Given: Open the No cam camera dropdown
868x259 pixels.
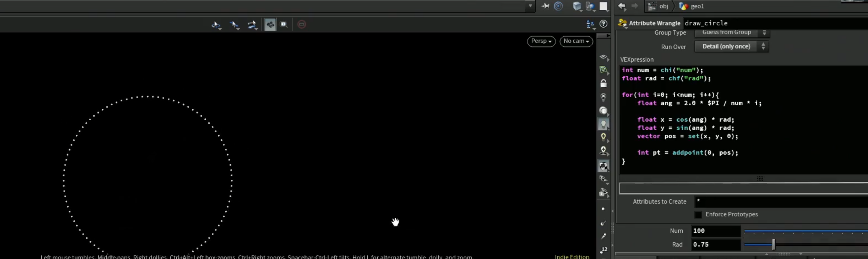Looking at the screenshot, I should coord(576,41).
